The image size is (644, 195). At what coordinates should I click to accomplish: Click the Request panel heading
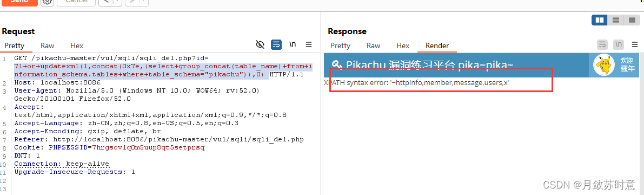click(18, 31)
